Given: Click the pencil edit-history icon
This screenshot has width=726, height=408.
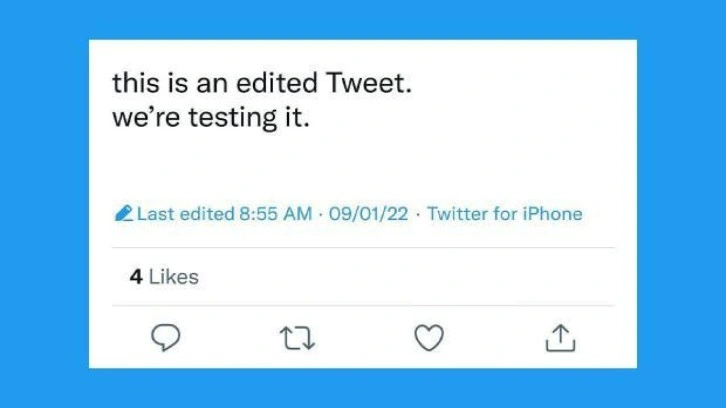Looking at the screenshot, I should point(124,214).
